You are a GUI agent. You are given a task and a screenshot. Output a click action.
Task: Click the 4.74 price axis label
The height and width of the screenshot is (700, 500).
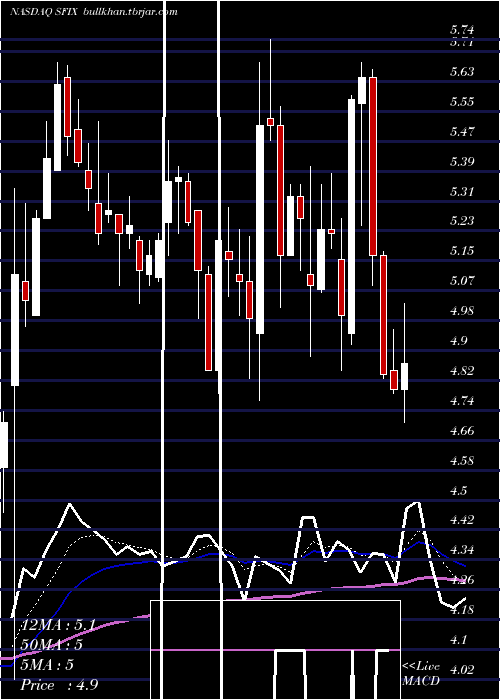point(462,400)
